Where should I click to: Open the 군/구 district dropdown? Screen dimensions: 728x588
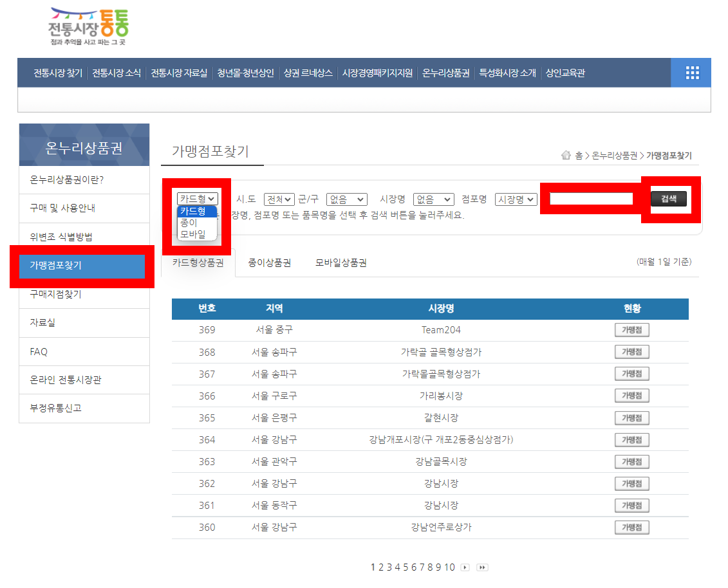coord(346,199)
